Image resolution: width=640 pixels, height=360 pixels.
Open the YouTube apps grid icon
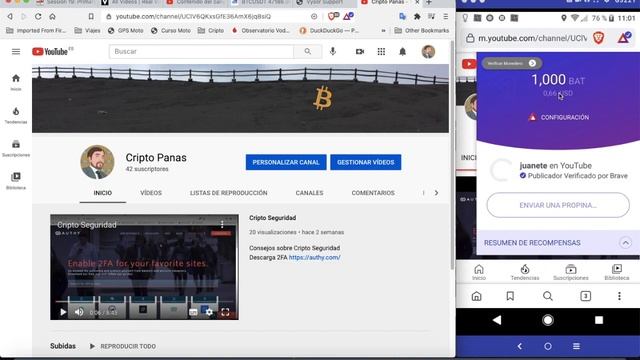click(381, 51)
